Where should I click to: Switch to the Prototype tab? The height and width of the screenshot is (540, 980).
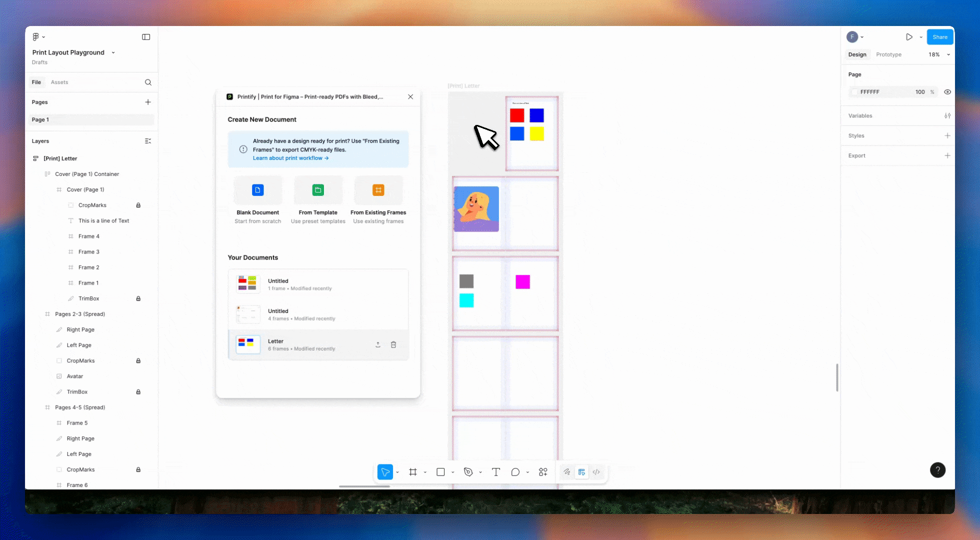(x=889, y=54)
